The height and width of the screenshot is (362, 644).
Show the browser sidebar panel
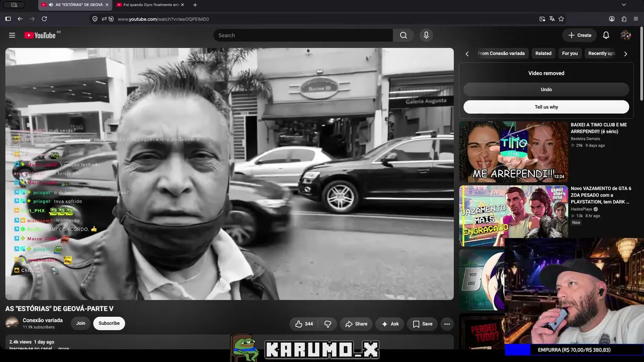coord(8,19)
